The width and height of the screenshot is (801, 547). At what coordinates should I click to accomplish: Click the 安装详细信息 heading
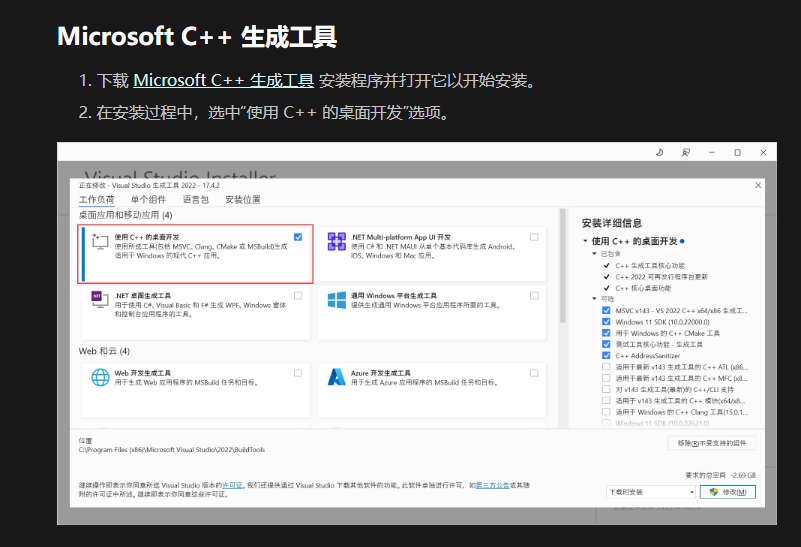click(x=612, y=223)
